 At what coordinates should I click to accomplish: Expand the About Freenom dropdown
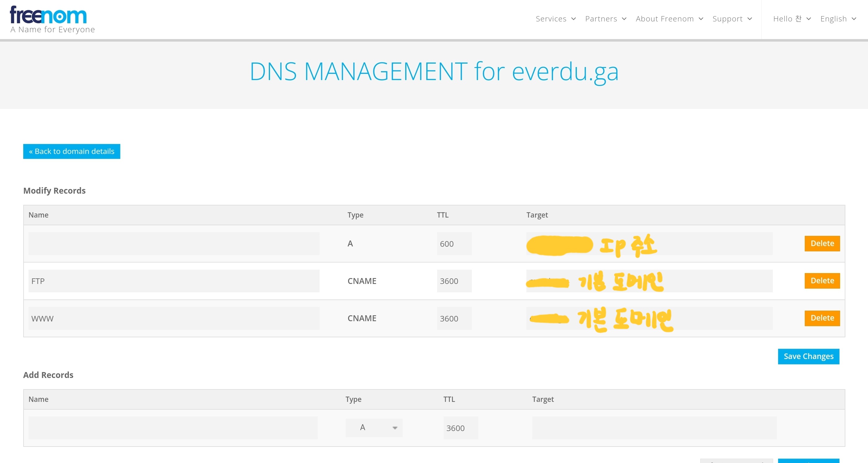[669, 19]
